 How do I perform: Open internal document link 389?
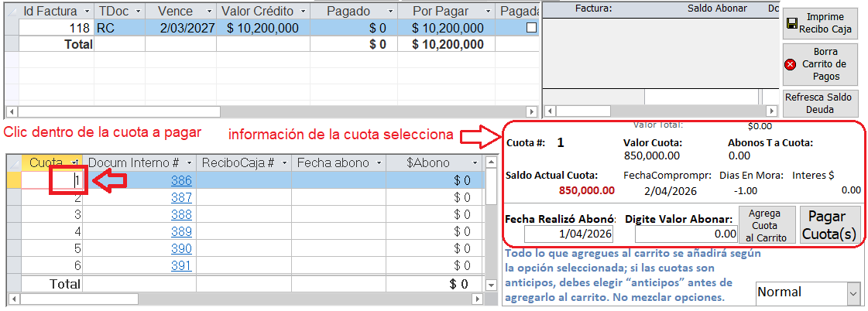pyautogui.click(x=181, y=231)
